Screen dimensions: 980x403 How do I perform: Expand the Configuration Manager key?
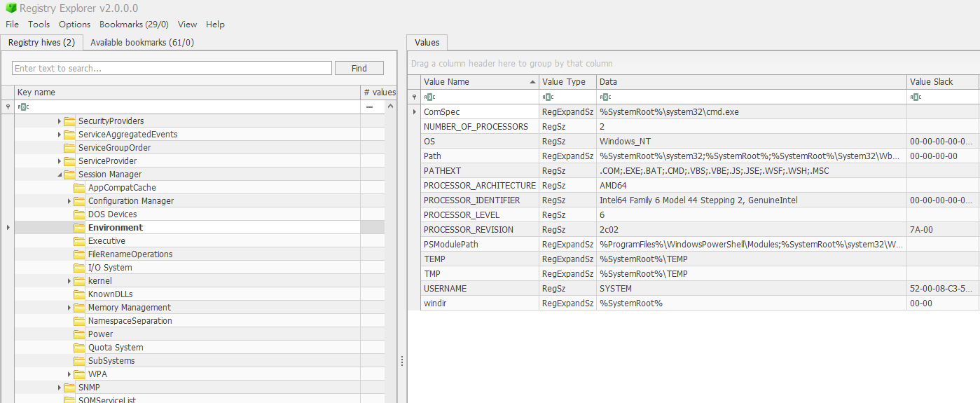[69, 201]
